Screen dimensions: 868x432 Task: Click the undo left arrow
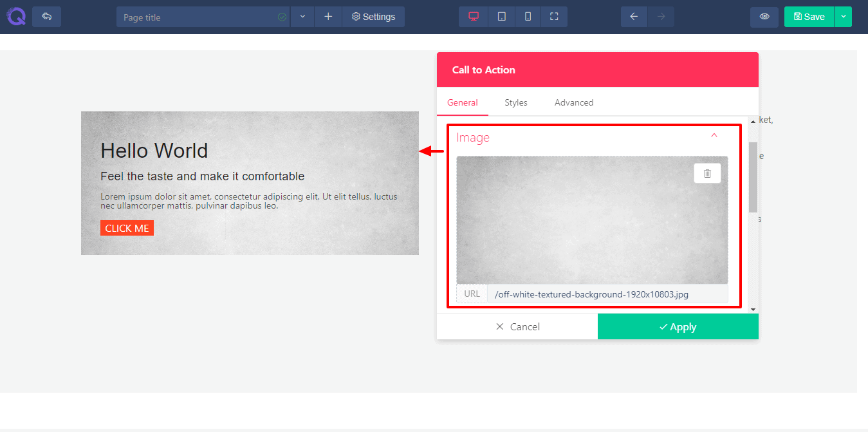click(634, 17)
